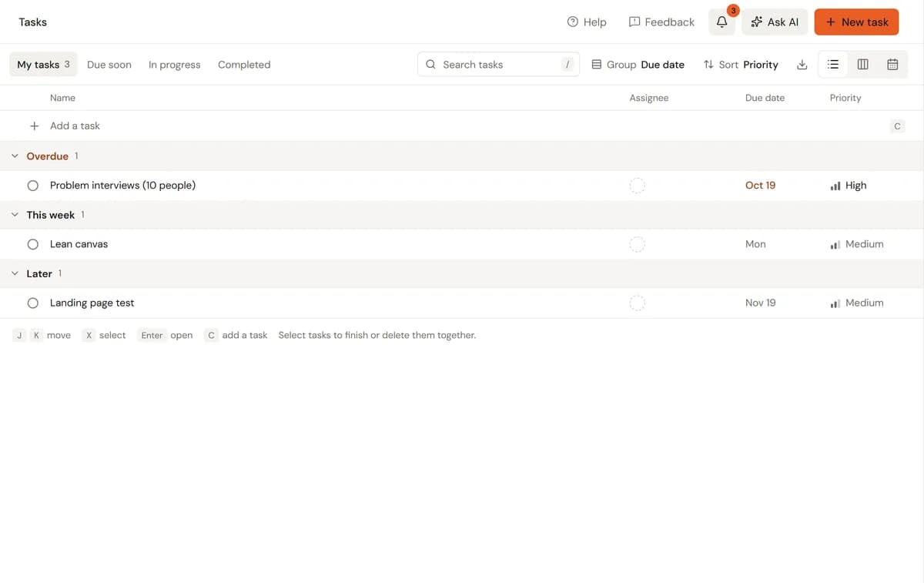This screenshot has height=583, width=924.
Task: Click the High priority indicator
Action: tap(849, 186)
